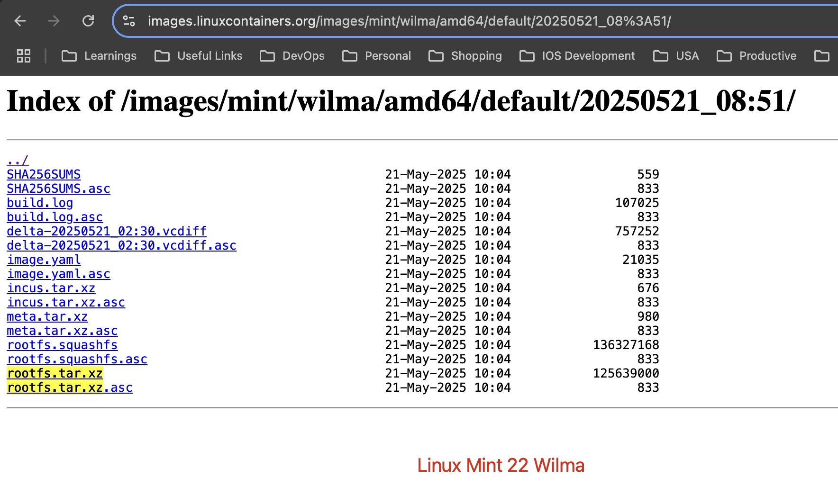Click the size value 107025
This screenshot has width=838, height=504.
[637, 203]
